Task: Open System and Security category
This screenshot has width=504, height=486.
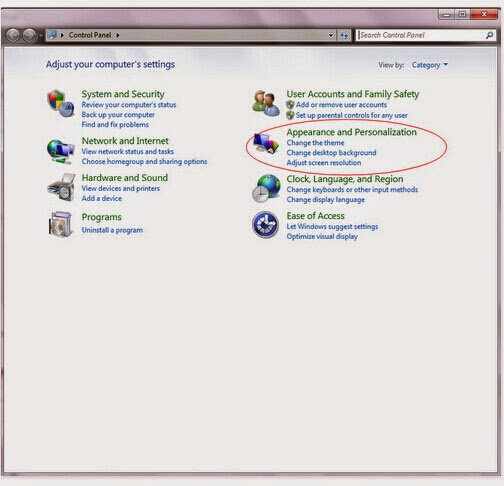Action: (x=123, y=94)
